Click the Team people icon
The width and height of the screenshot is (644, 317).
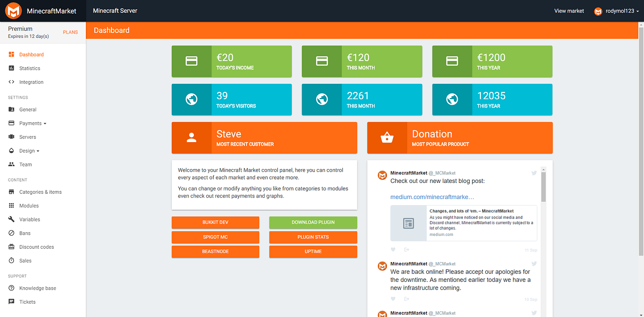click(11, 164)
